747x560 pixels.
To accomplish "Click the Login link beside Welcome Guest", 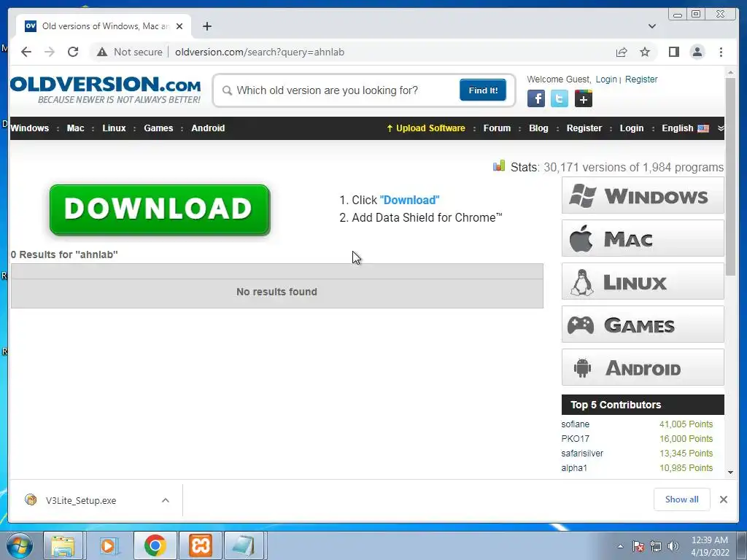I will click(606, 79).
